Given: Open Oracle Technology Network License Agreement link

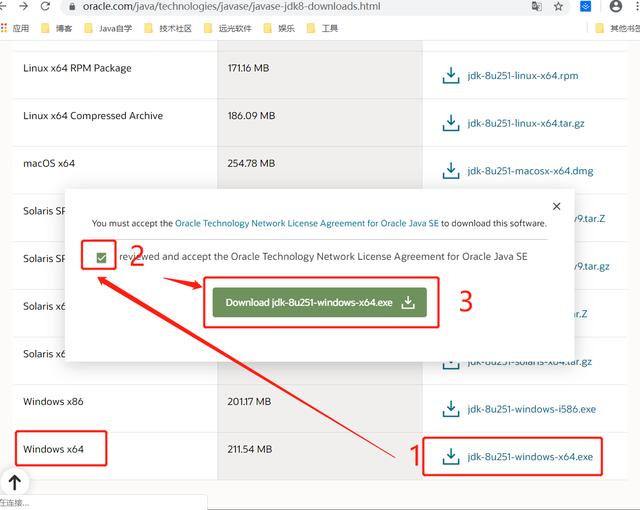Looking at the screenshot, I should click(307, 223).
